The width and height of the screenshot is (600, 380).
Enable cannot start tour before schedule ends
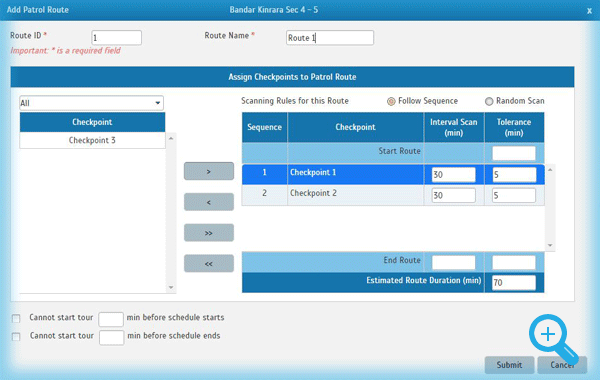coord(16,336)
